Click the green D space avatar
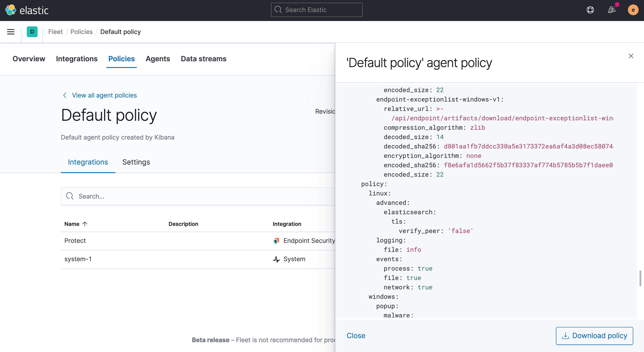Viewport: 644px width, 352px height. pyautogui.click(x=32, y=32)
